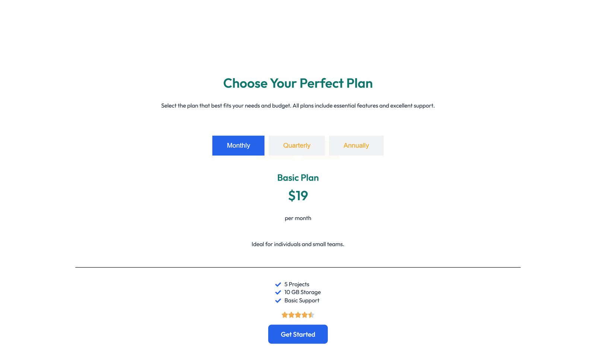
Task: Switch to the Quarterly billing tab
Action: point(297,146)
